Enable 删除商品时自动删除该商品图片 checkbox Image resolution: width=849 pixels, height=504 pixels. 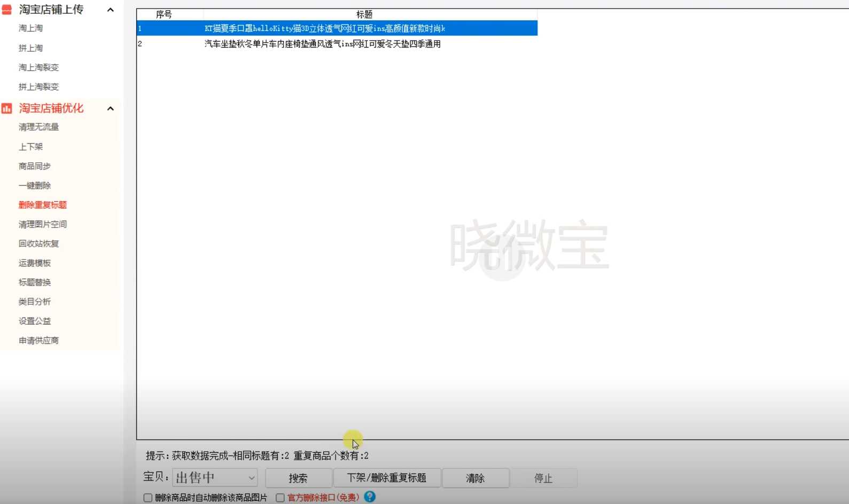click(x=148, y=498)
